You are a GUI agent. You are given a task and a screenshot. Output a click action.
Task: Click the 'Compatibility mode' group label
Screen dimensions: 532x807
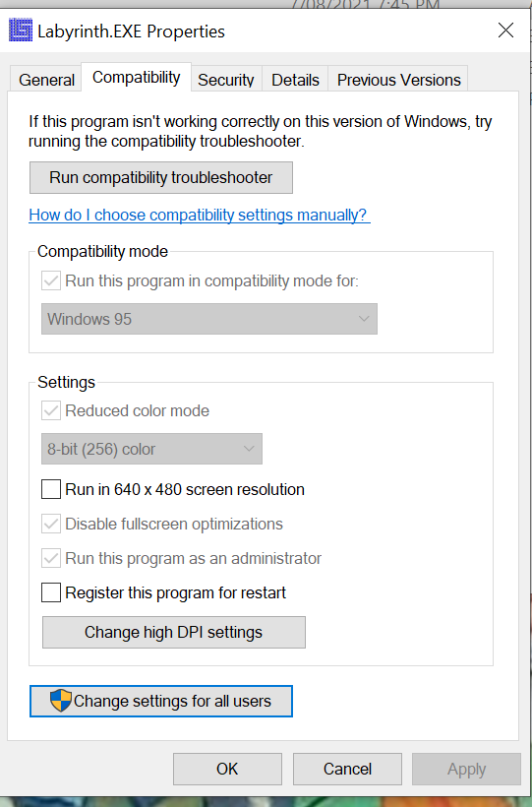(x=103, y=251)
